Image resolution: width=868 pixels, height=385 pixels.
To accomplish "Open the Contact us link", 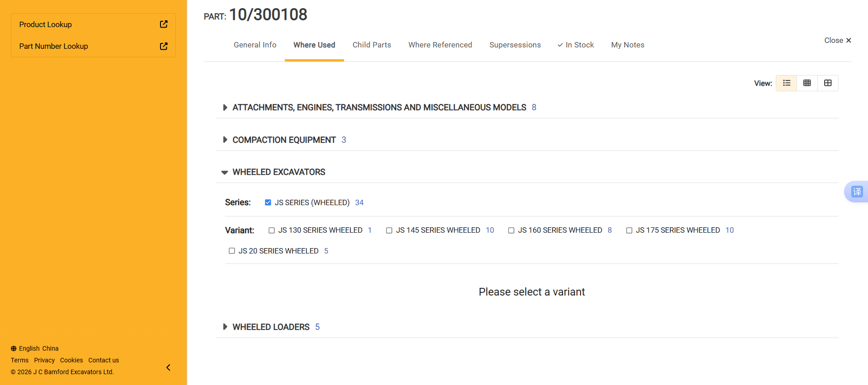I will (x=104, y=360).
